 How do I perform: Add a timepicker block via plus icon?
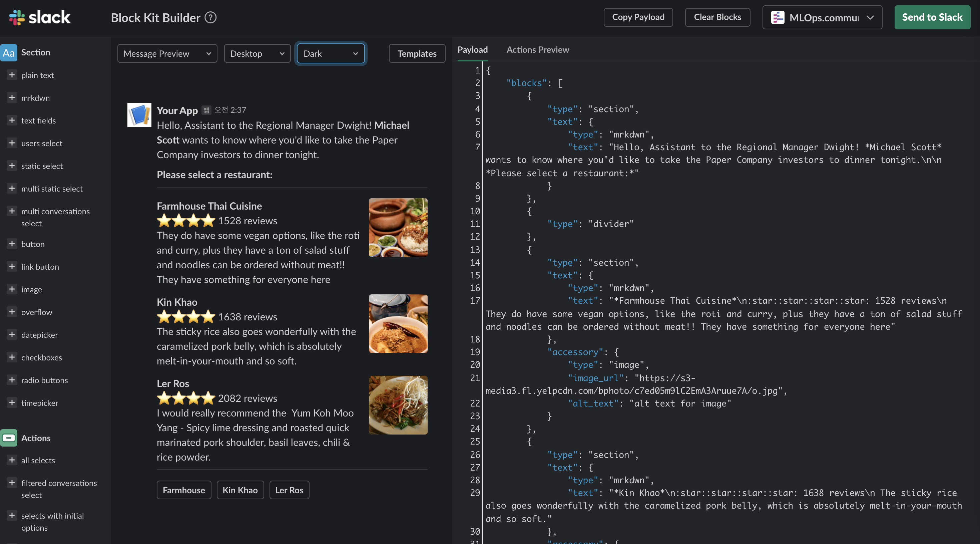pos(12,402)
